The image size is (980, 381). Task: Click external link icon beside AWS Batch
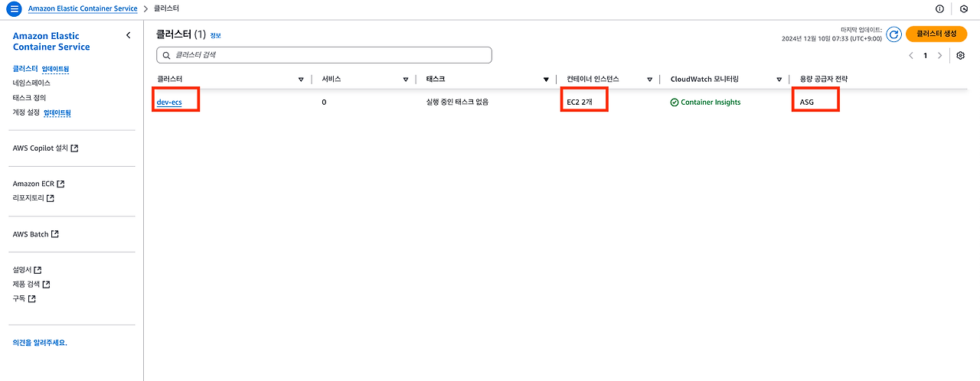[x=55, y=234]
